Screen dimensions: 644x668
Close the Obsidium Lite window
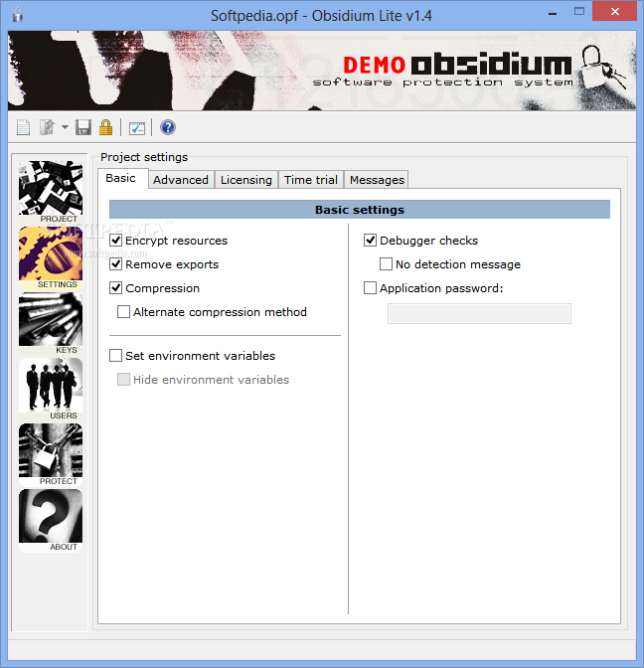click(614, 12)
